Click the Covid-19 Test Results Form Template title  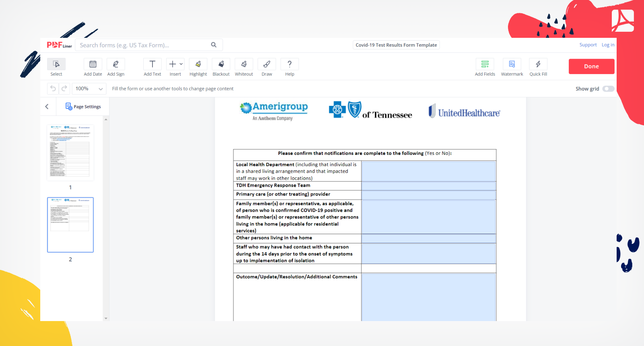pyautogui.click(x=396, y=45)
